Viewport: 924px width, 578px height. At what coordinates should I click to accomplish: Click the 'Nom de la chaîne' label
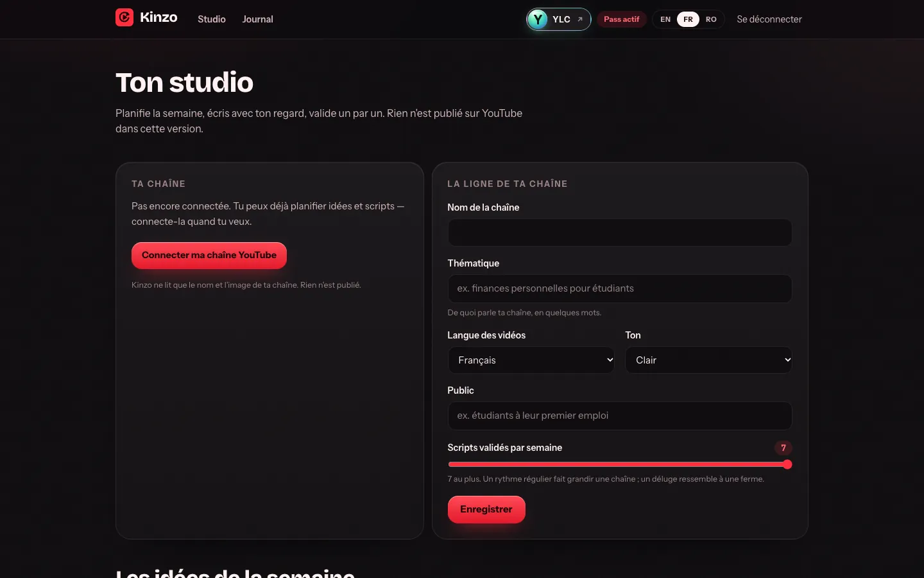point(483,207)
